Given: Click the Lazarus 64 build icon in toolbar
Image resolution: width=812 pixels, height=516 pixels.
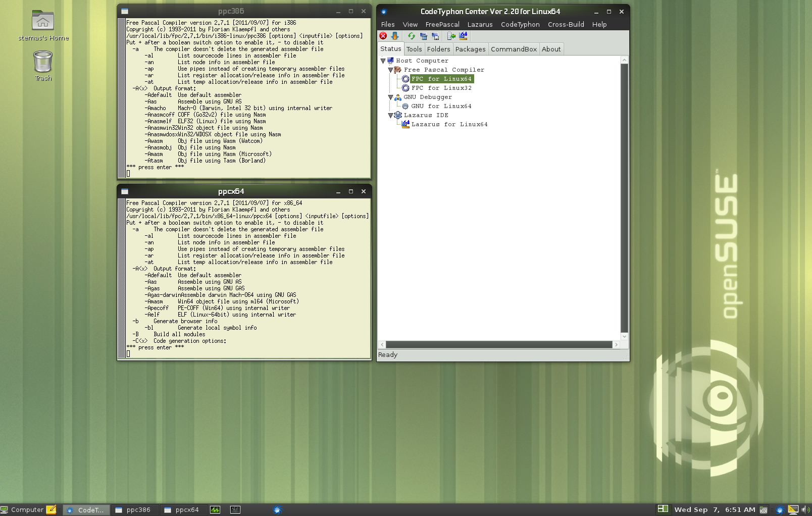Looking at the screenshot, I should pos(463,36).
